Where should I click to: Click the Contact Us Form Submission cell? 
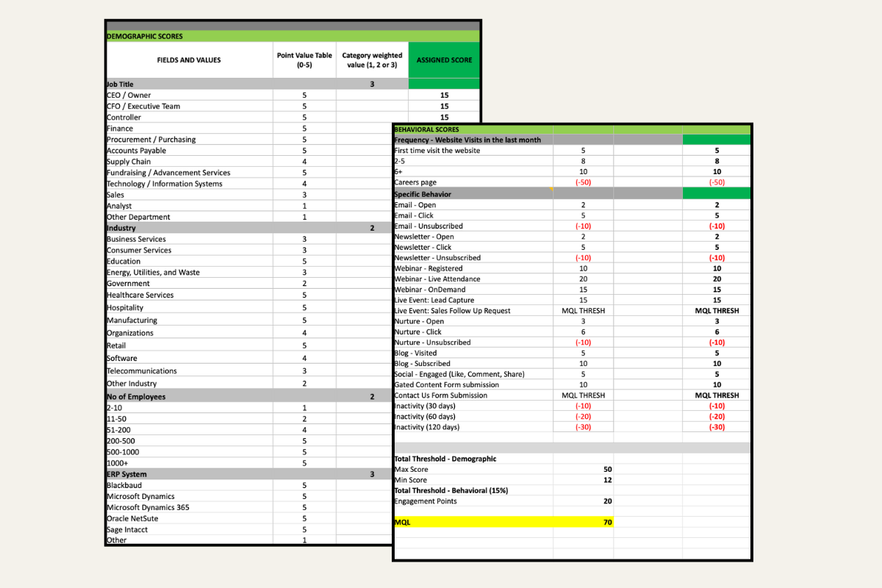441,395
